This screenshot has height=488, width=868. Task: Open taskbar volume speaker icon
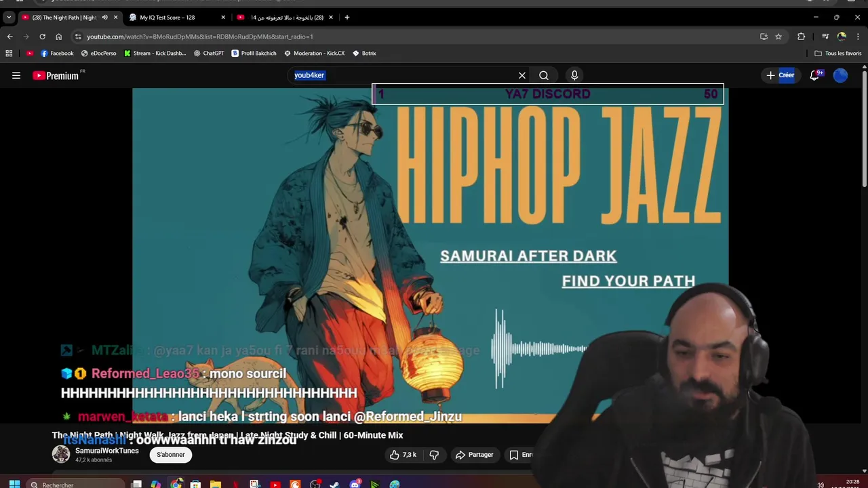point(821,484)
